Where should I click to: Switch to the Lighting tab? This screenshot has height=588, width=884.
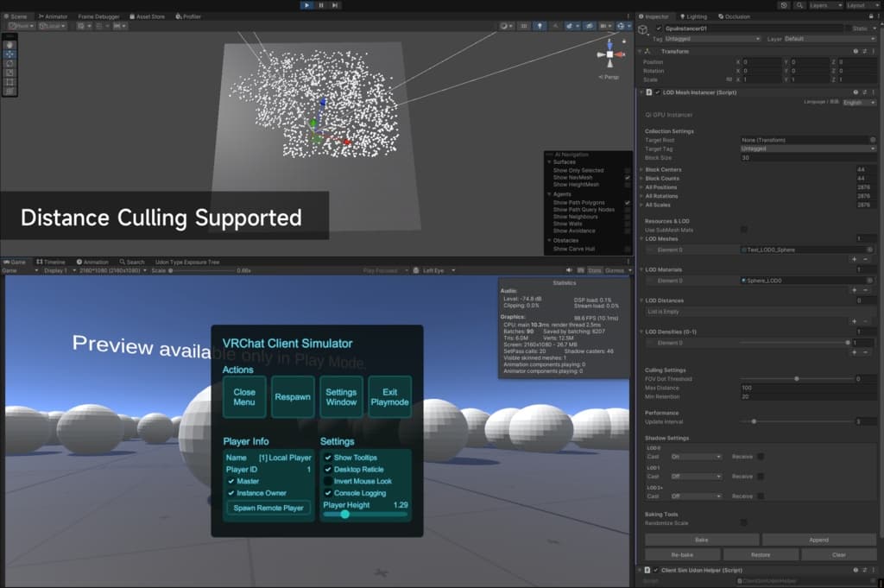pyautogui.click(x=696, y=16)
